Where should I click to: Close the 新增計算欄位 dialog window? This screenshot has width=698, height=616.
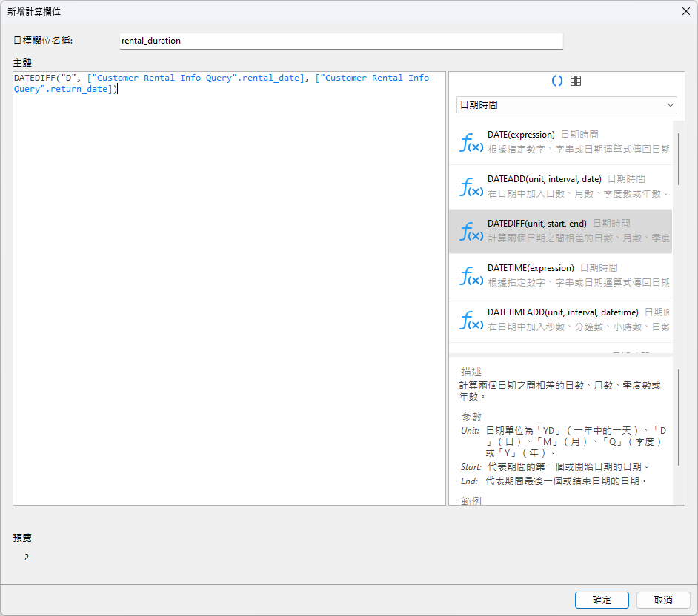(685, 10)
